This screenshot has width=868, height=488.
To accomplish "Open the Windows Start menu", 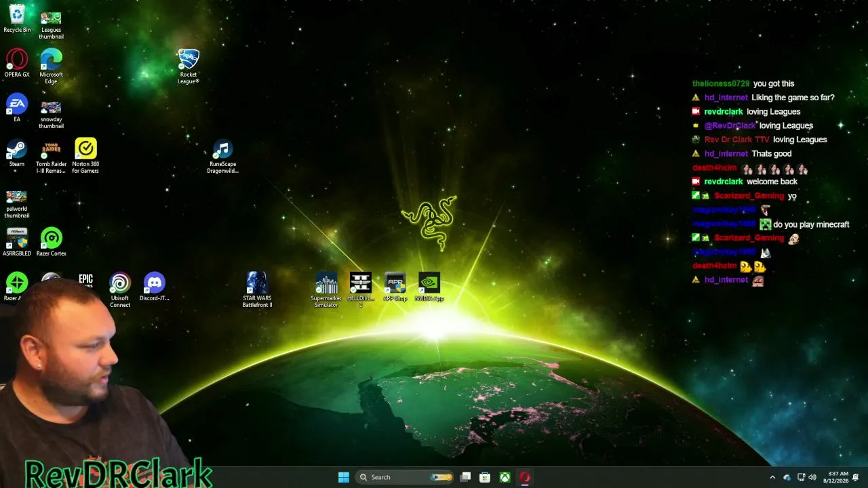I will point(344,477).
